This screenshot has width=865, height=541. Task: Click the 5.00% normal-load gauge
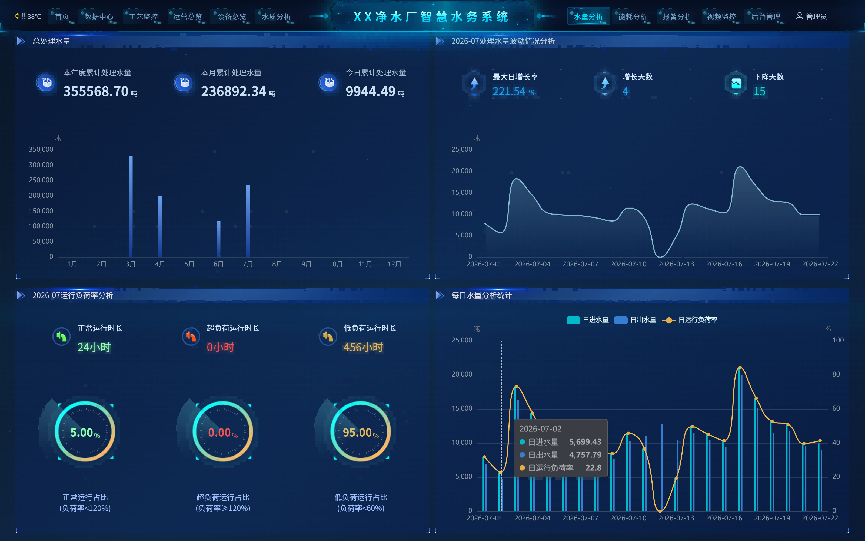click(x=85, y=432)
